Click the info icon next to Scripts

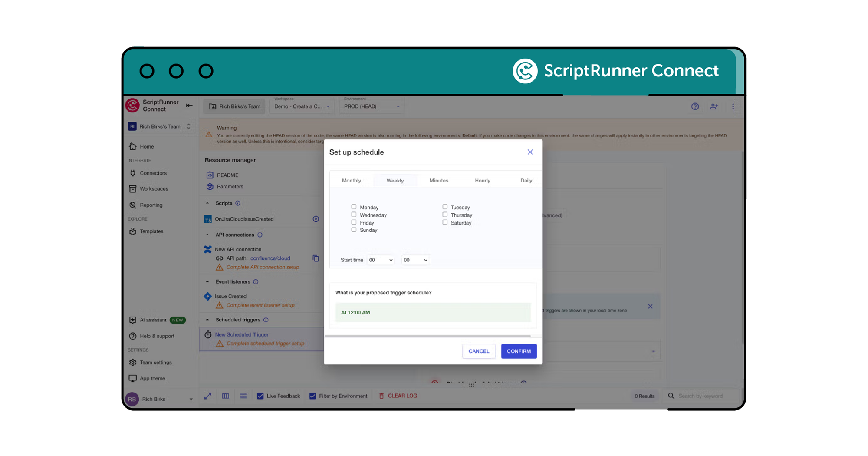click(x=238, y=203)
